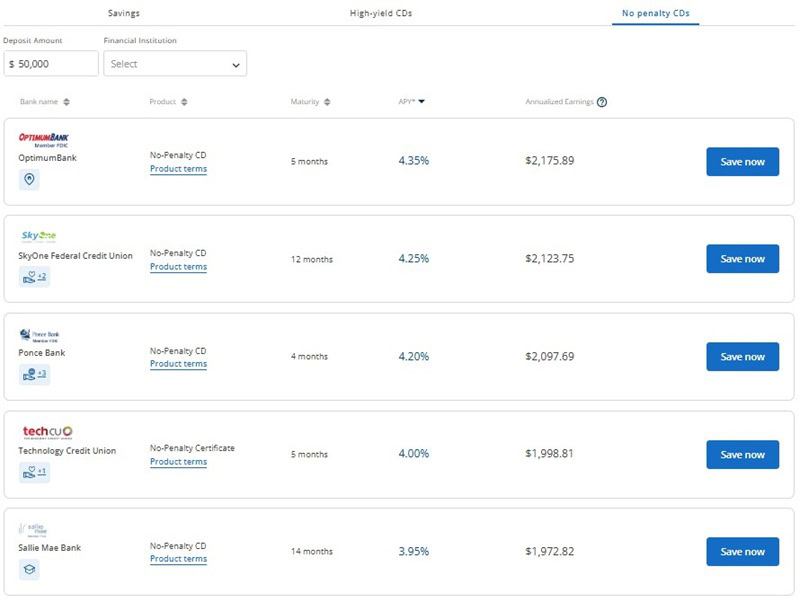800x602 pixels.
Task: Click the SkyOne Federal Credit Union name
Action: point(76,256)
